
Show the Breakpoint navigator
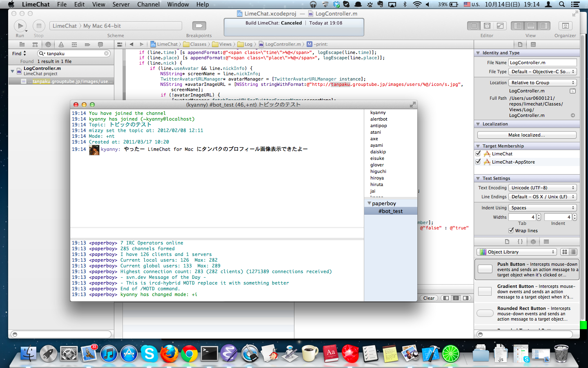[x=87, y=44]
